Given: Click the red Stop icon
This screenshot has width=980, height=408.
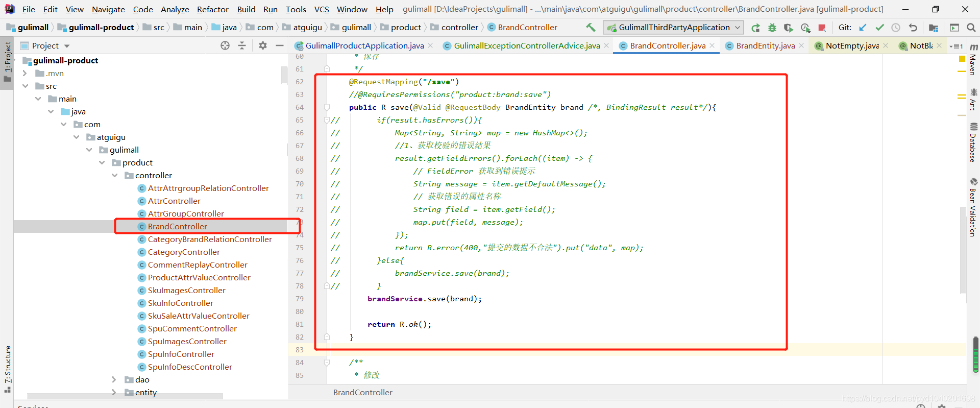Looking at the screenshot, I should [822, 28].
